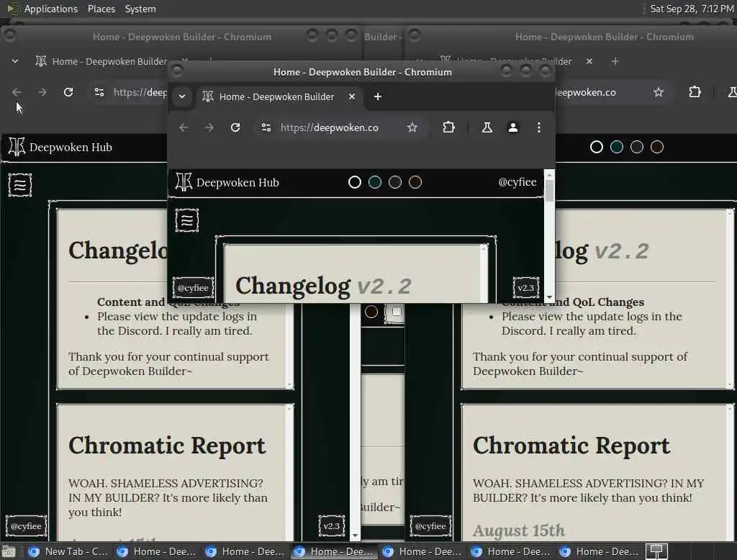Viewport: 737px width, 560px height.
Task: Open the hamburger menu in the left background window
Action: (x=19, y=185)
